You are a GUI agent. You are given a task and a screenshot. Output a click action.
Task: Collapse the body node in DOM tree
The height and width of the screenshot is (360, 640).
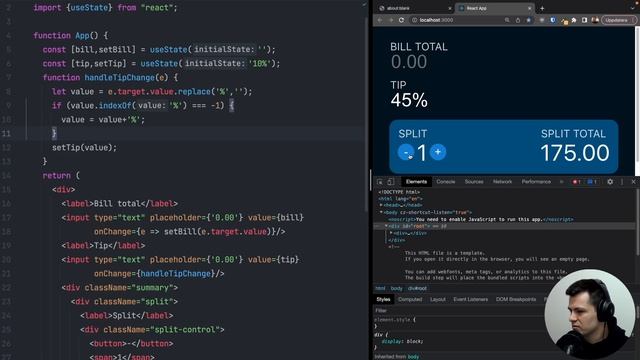coord(381,212)
